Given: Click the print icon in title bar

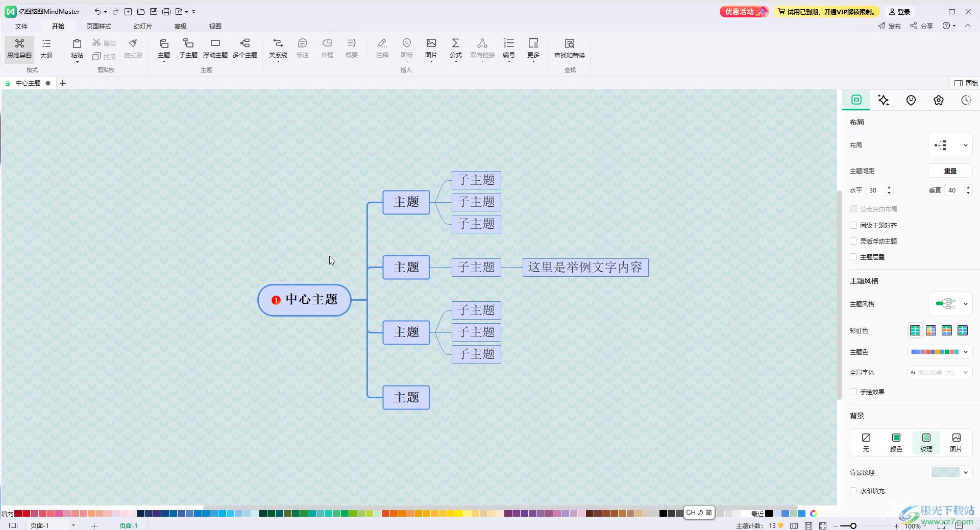Looking at the screenshot, I should point(166,11).
